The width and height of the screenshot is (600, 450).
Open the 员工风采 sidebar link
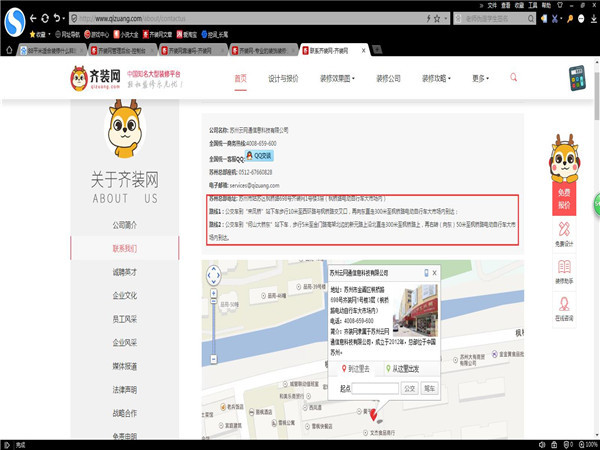[x=124, y=319]
